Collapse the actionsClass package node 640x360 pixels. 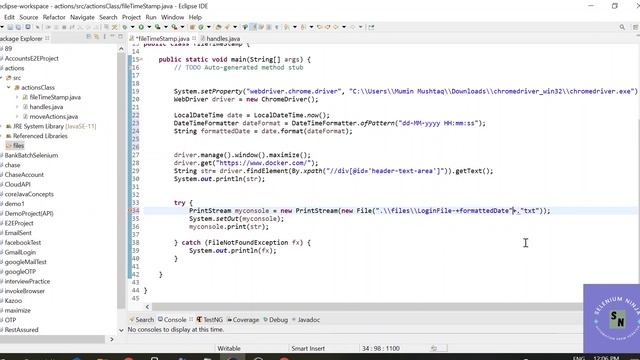(x=9, y=87)
